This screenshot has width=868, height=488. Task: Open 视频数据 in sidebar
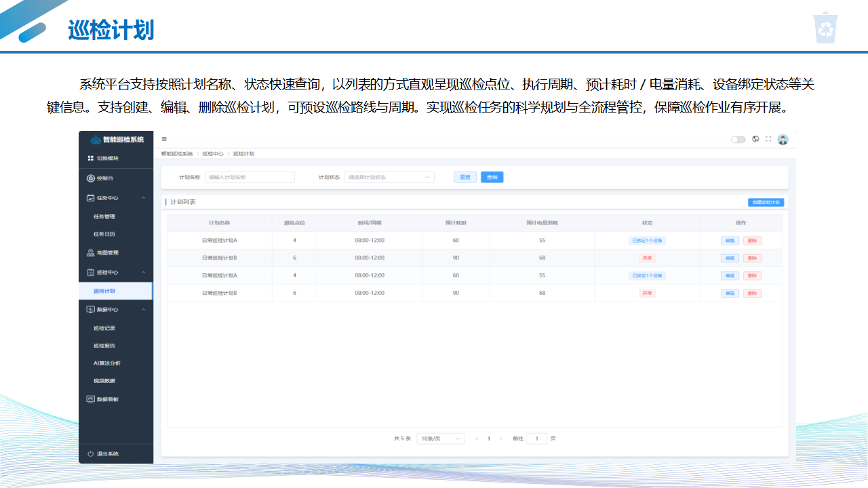tap(104, 381)
